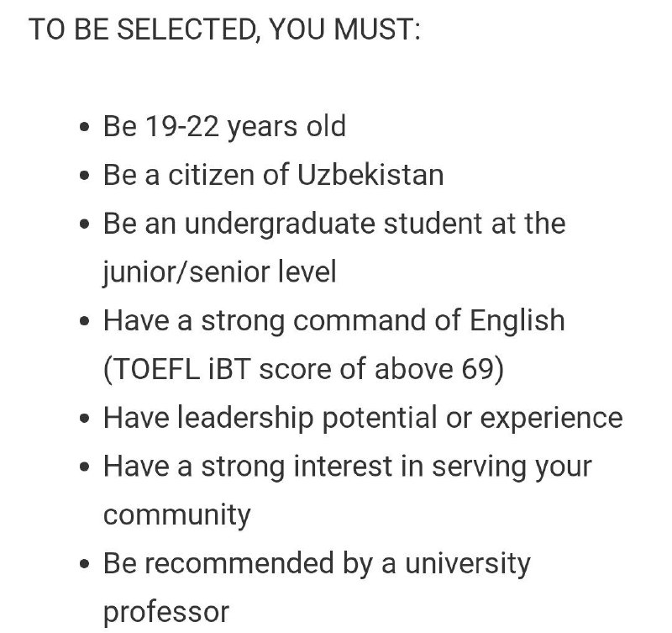Click 'Have leadership potential or experience' text
Viewport: 672px width, 633px height.
363,418
